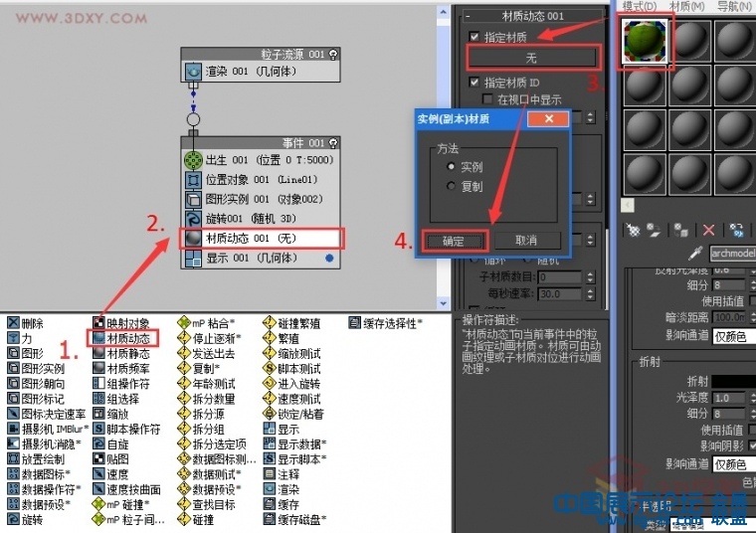Viewport: 756px width, 533px height.
Task: Click particle view scrollbar down arrow
Action: pyautogui.click(x=443, y=303)
